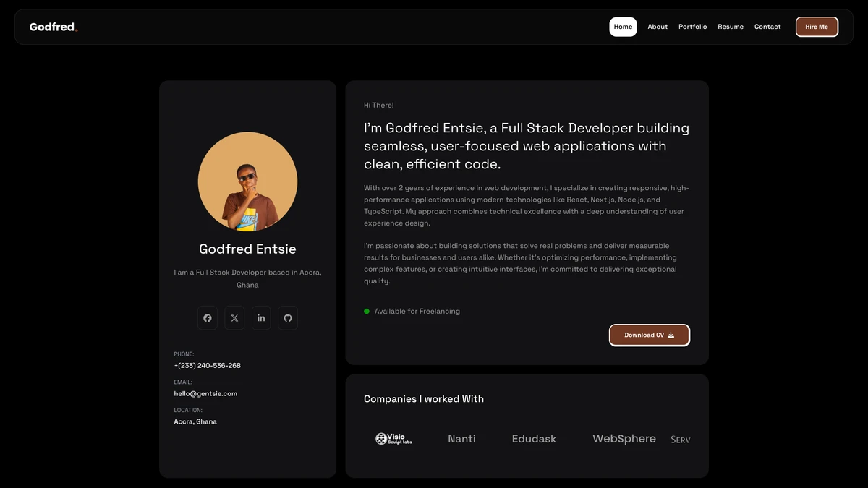This screenshot has width=868, height=488.
Task: Go to the About page
Action: click(658, 27)
